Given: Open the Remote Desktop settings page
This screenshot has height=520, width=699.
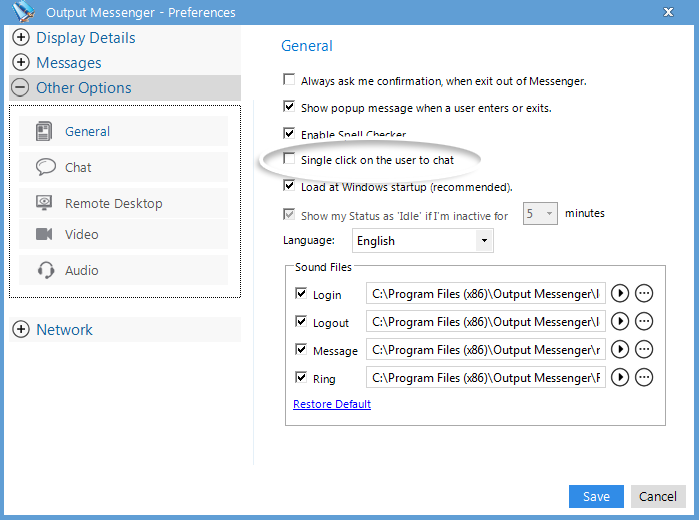Looking at the screenshot, I should (x=123, y=203).
